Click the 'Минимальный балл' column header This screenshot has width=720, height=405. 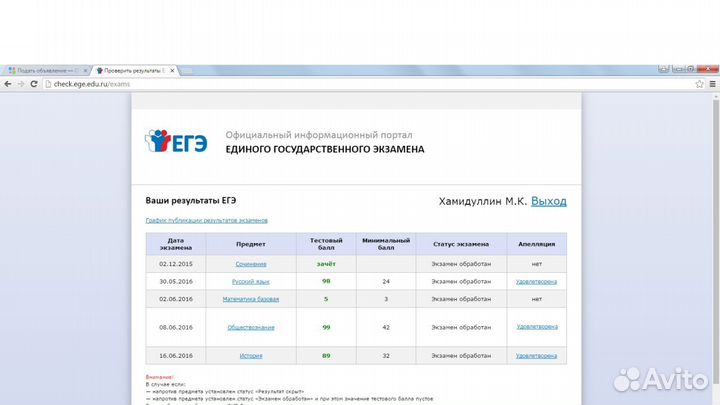[386, 244]
